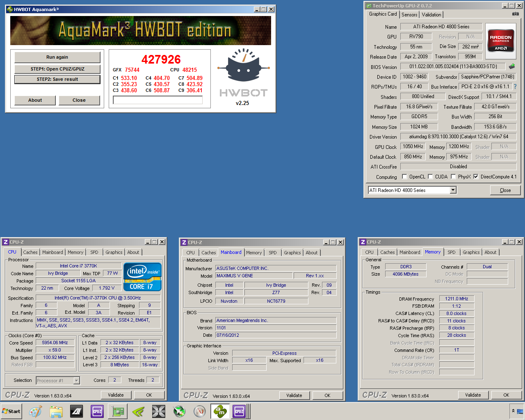Enable the OpenCL checkbox in GPU-Z
525x420 pixels.
404,177
